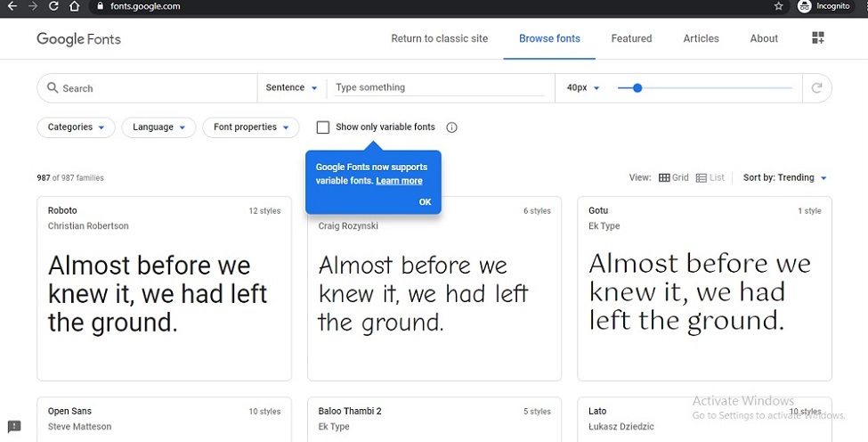
Task: Open the About tab
Action: coord(764,38)
